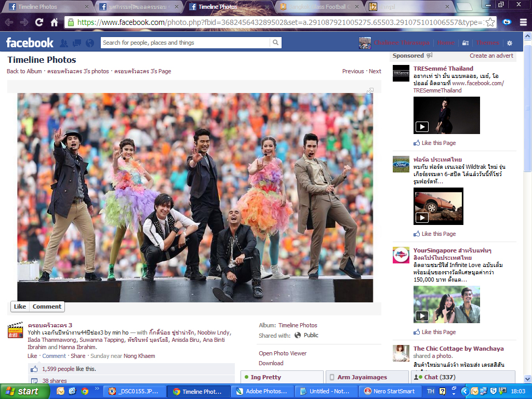
Task: Open Adobe Photoshop taskbar item
Action: tap(261, 391)
